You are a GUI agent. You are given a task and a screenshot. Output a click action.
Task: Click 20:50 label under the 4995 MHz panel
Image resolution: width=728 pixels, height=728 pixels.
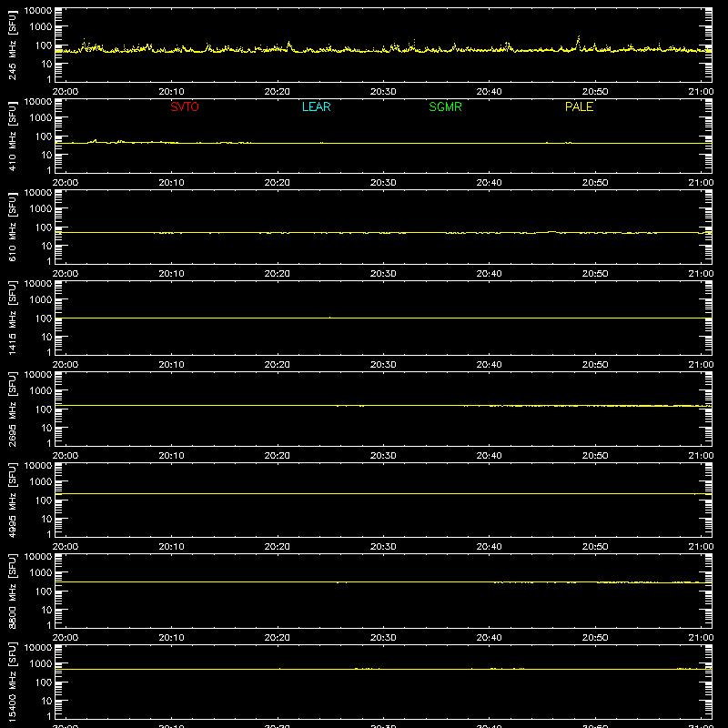click(x=595, y=547)
